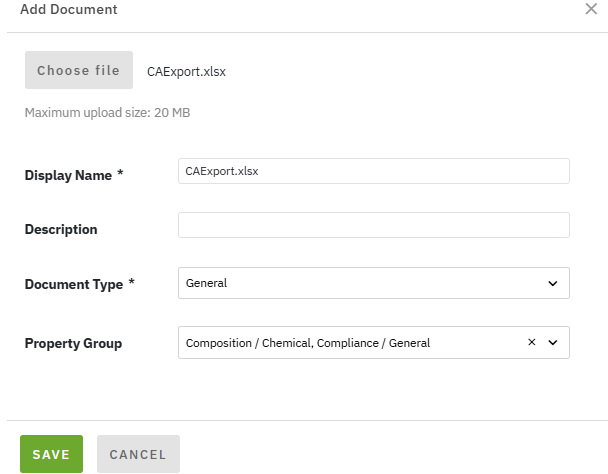Click the Document Type chevron arrow
This screenshot has height=474, width=608.
point(553,283)
